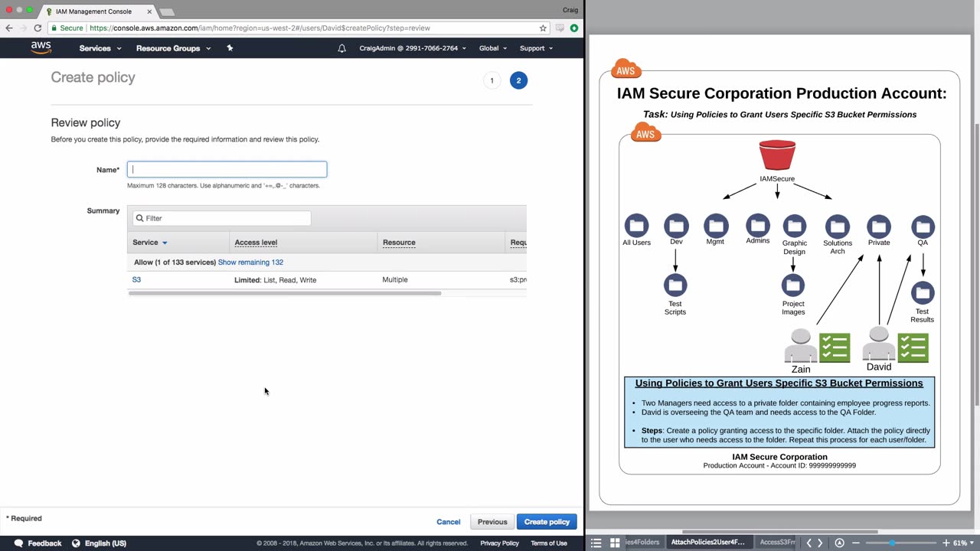Viewport: 980px width, 551px height.
Task: Open the Feedback chat bubble icon
Action: [x=18, y=543]
